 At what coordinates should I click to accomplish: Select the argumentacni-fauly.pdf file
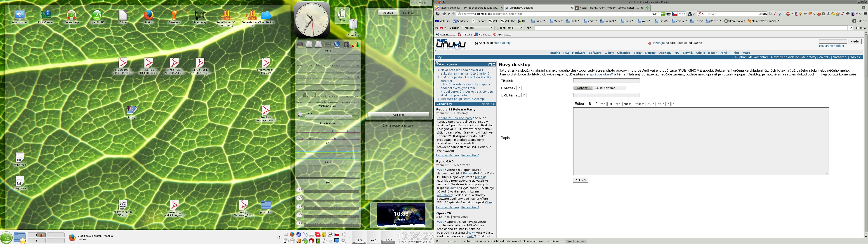pos(266,66)
